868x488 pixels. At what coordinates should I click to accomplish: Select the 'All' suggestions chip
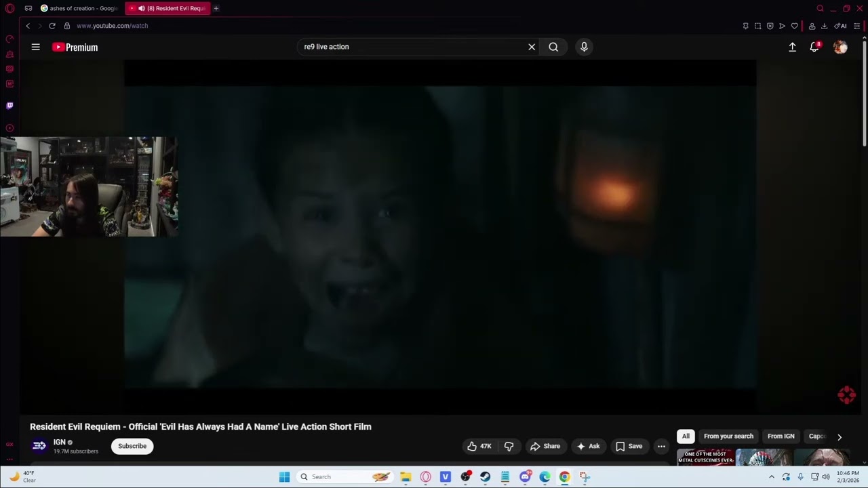point(686,436)
